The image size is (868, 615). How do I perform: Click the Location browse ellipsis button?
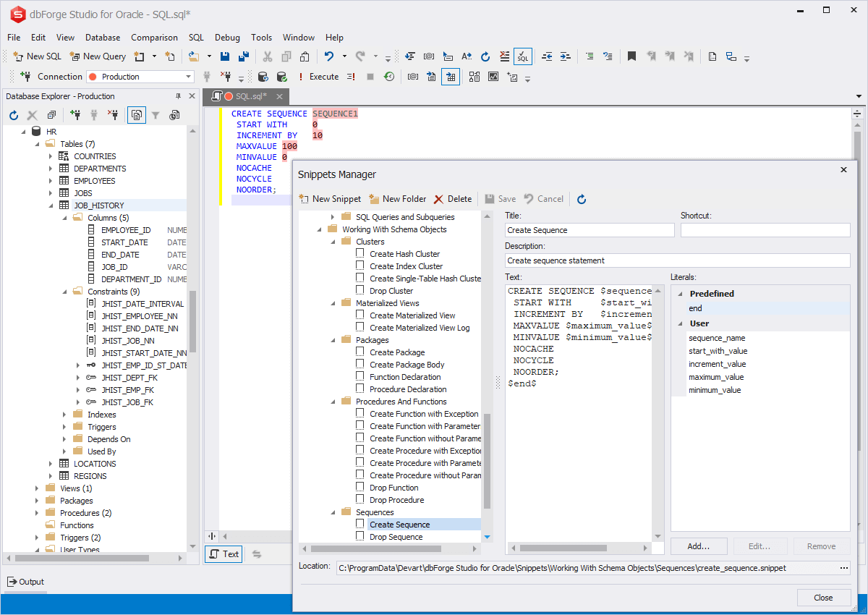tap(844, 568)
